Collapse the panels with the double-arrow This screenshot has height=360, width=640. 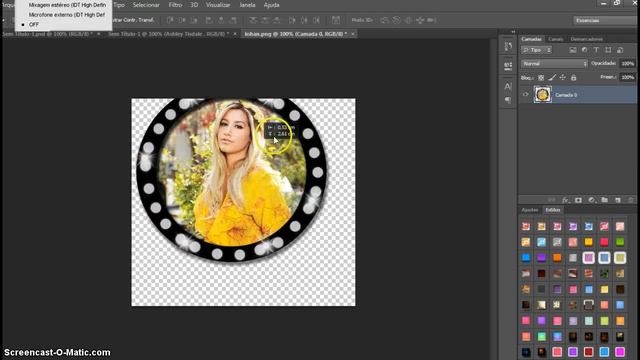coord(513,31)
